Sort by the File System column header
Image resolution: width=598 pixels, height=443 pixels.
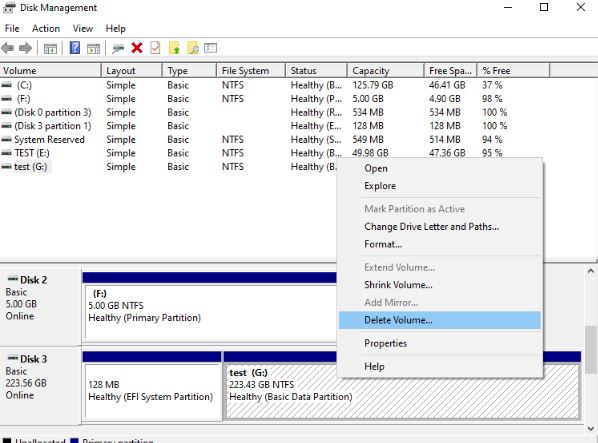pyautogui.click(x=251, y=71)
